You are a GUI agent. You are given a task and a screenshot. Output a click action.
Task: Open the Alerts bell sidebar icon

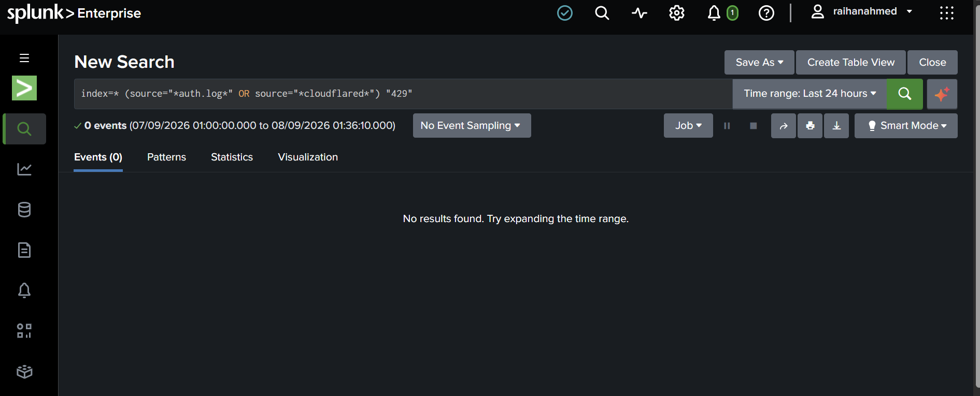pos(24,290)
